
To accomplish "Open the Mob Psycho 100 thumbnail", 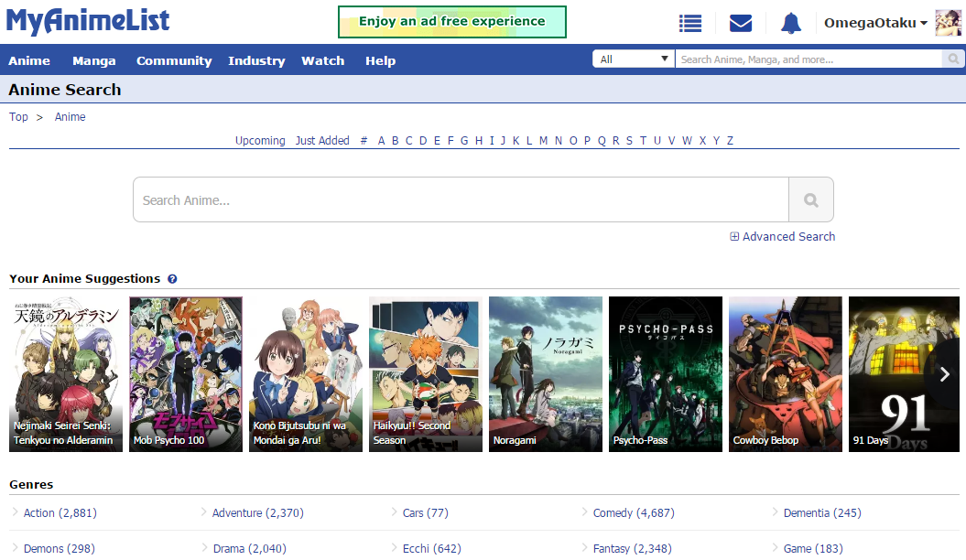I will click(186, 374).
